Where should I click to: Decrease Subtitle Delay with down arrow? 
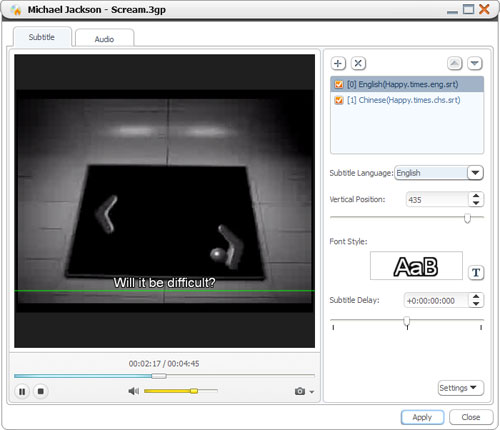pyautogui.click(x=476, y=304)
